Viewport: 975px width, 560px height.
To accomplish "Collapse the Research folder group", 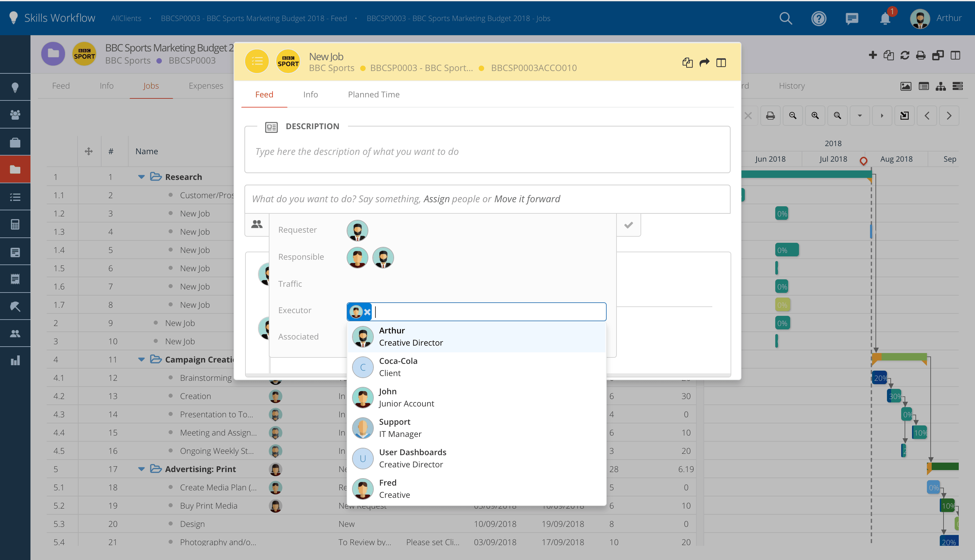I will pyautogui.click(x=141, y=177).
